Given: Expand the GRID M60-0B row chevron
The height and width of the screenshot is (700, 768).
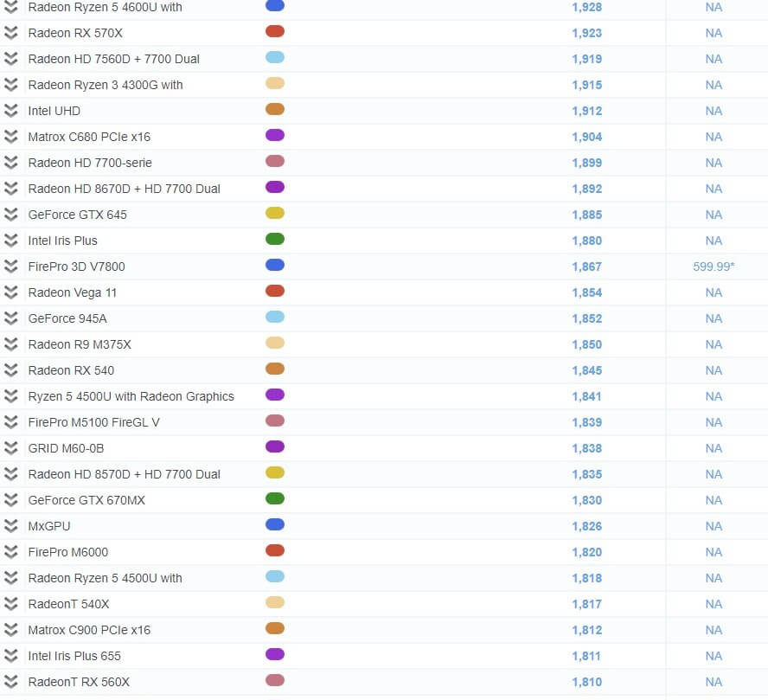Looking at the screenshot, I should [10, 448].
